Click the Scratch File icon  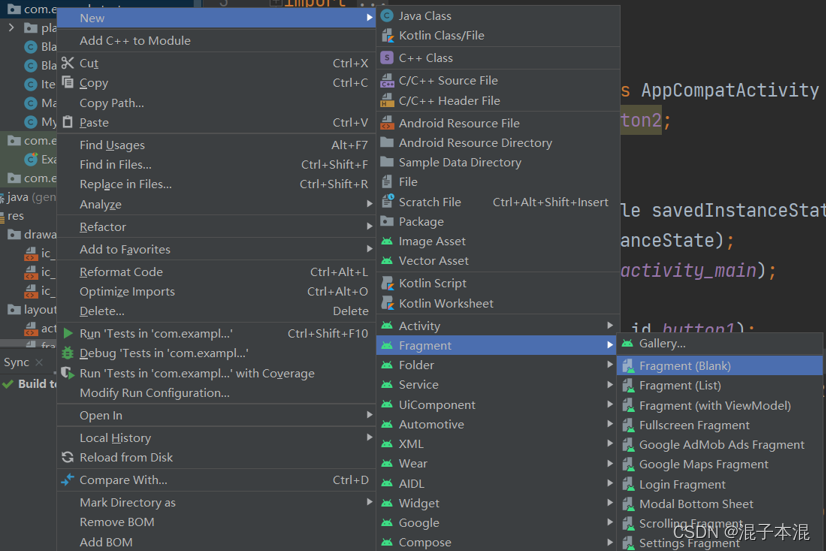[387, 202]
